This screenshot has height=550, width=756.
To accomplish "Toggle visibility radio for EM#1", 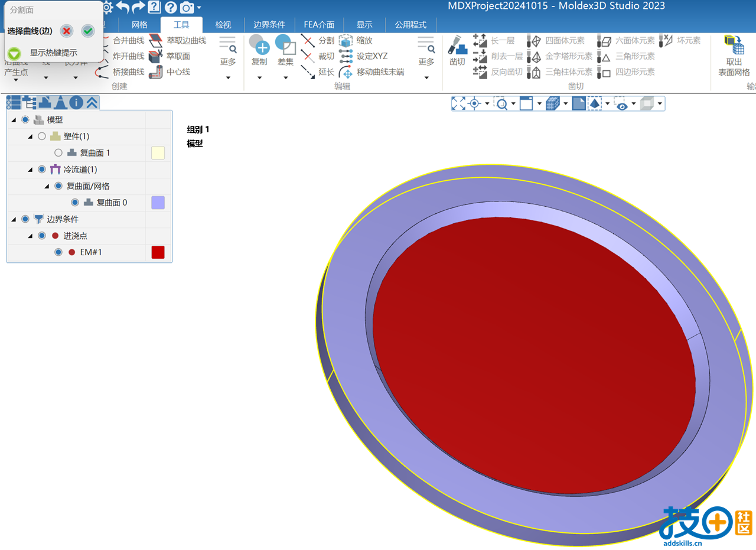I will click(x=58, y=252).
